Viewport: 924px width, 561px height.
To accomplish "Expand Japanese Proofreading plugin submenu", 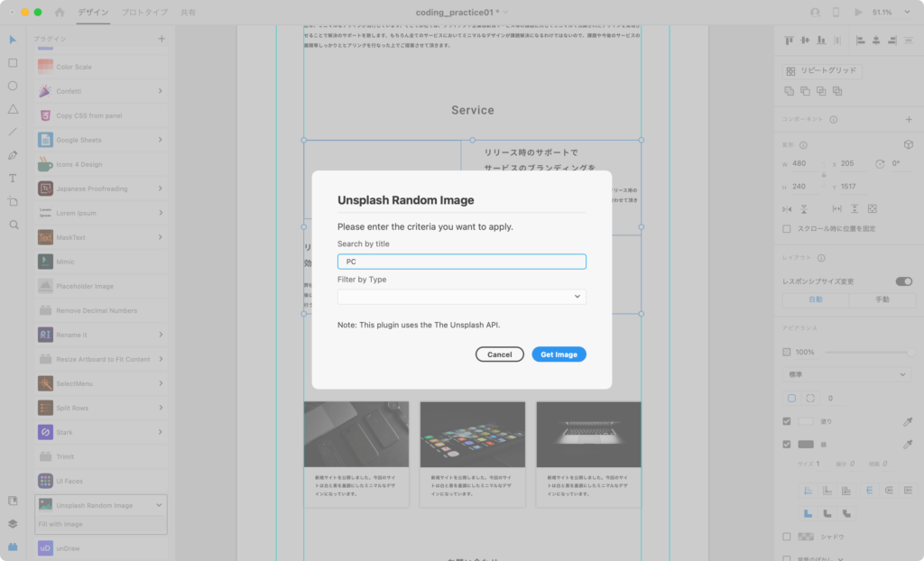I will point(161,189).
